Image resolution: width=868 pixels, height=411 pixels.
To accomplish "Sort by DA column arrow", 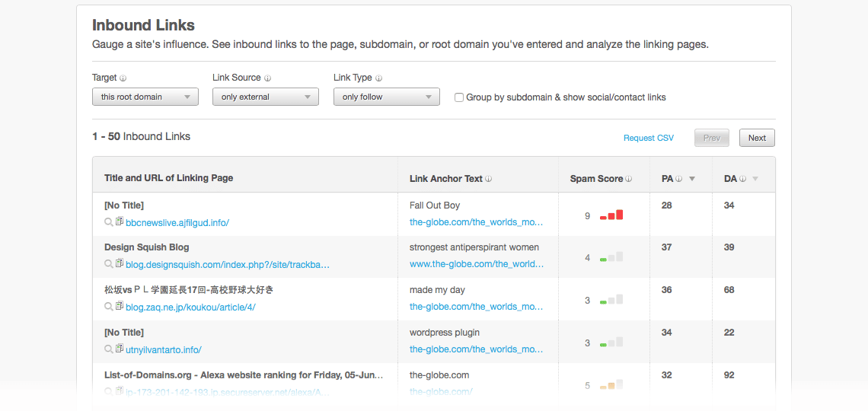I will [755, 179].
